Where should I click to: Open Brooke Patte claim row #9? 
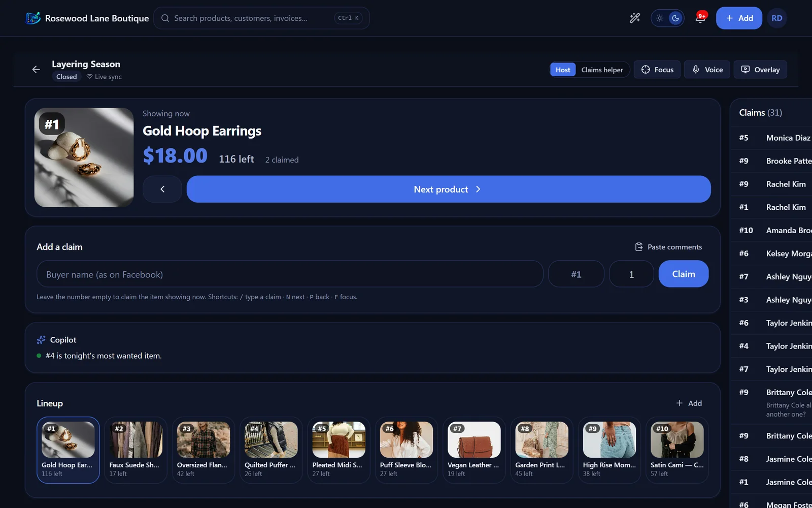771,161
